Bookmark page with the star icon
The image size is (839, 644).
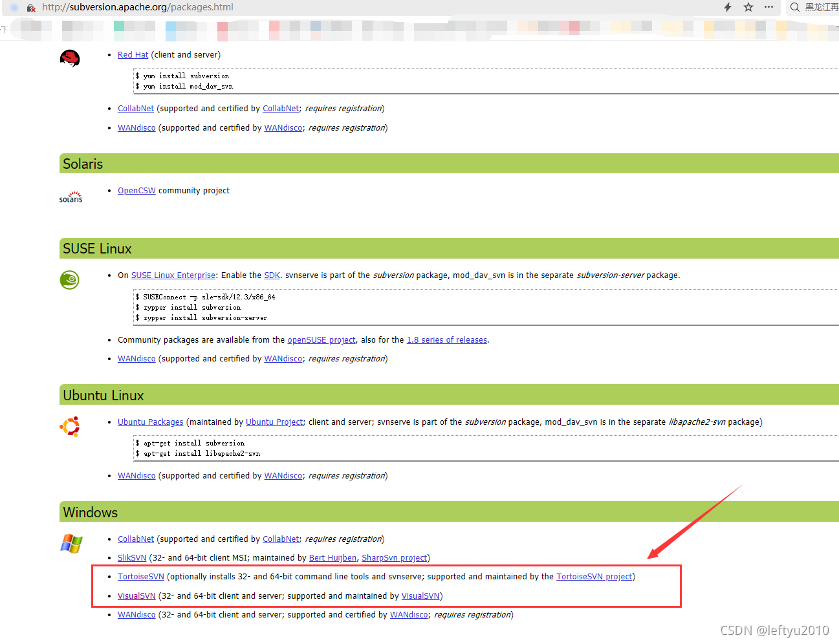tap(748, 7)
